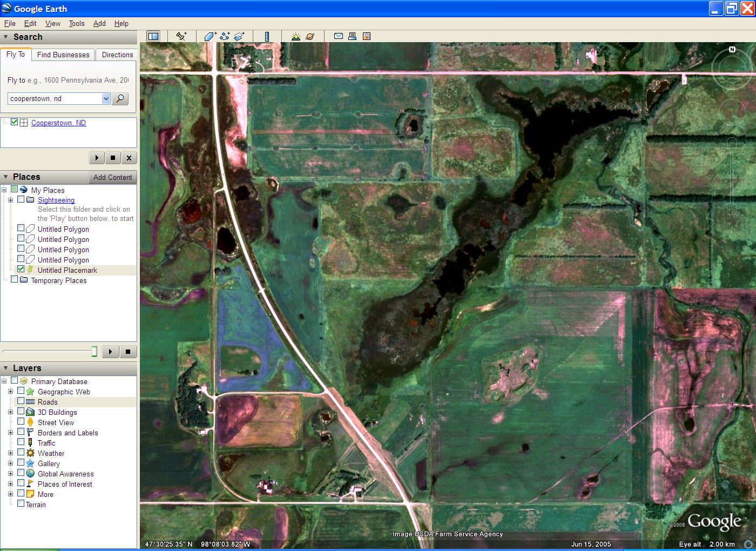Click the 3D Buildings layer icon
The width and height of the screenshot is (756, 551).
tap(30, 412)
